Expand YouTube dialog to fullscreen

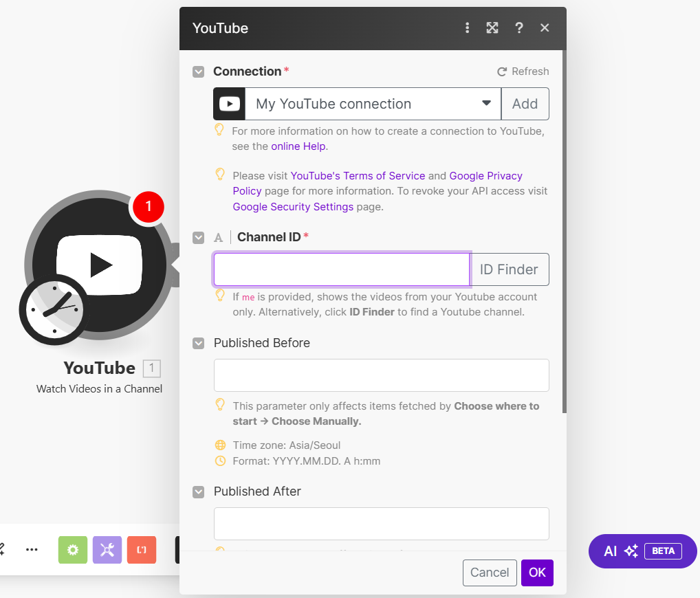(x=492, y=27)
